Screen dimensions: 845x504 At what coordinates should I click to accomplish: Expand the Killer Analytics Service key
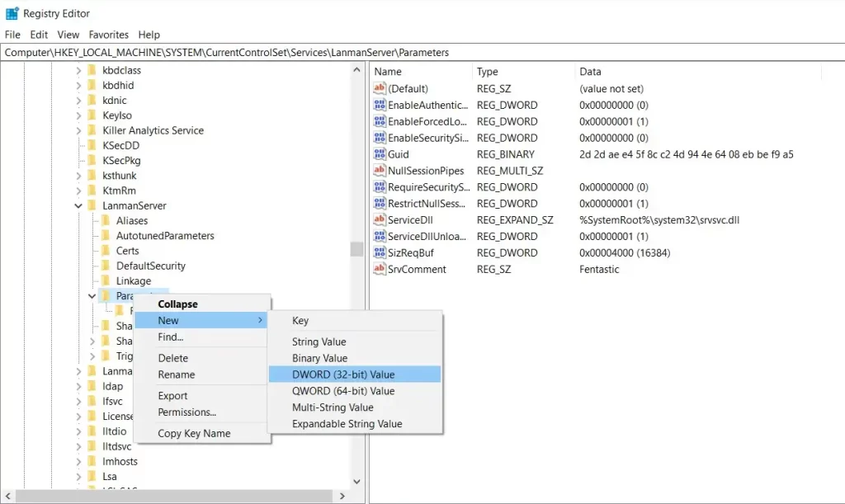[79, 130]
